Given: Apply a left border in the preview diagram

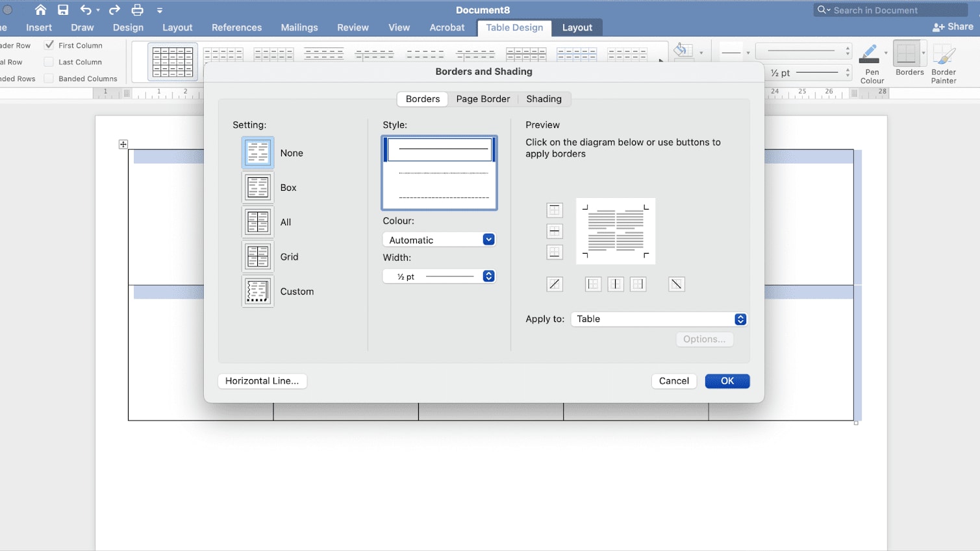Looking at the screenshot, I should 593,284.
